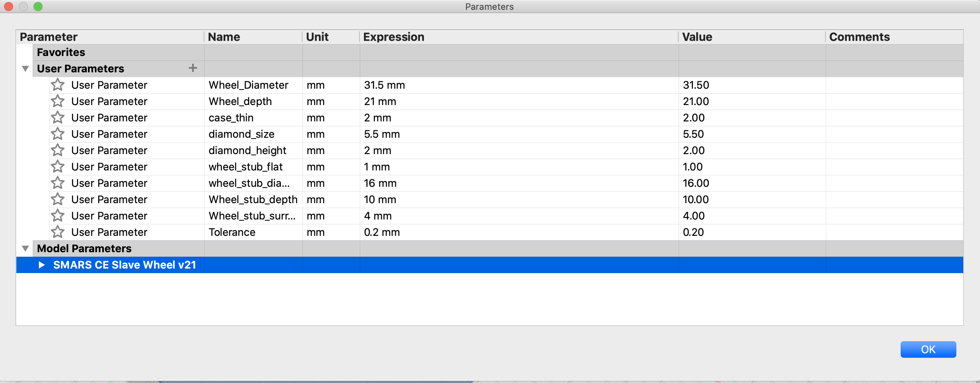
Task: Add a new user parameter with plus
Action: point(193,68)
